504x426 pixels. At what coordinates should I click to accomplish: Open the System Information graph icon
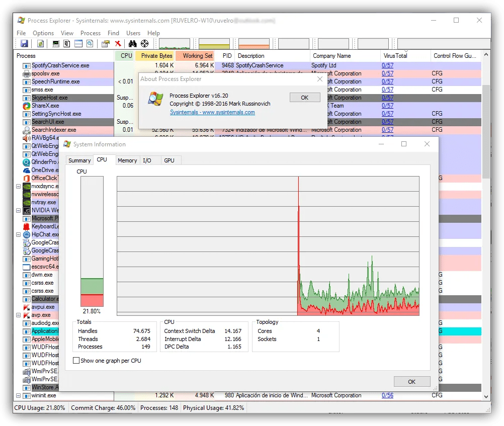click(x=56, y=44)
